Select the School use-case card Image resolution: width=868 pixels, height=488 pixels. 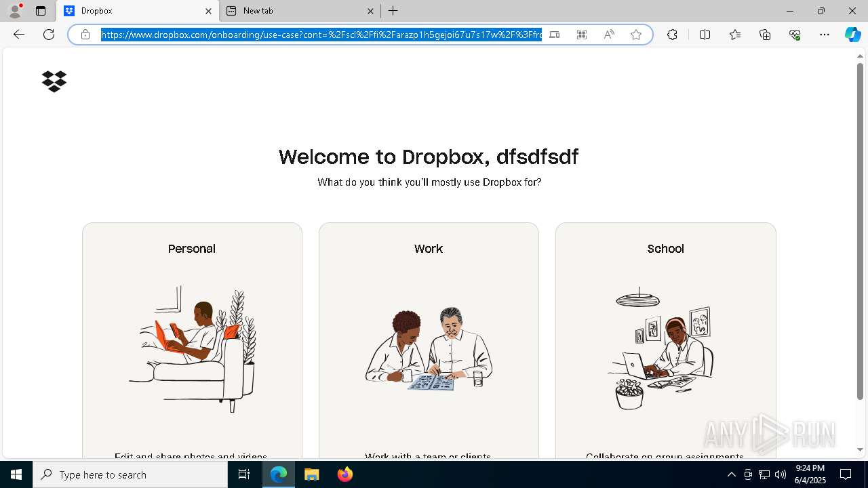pos(665,341)
